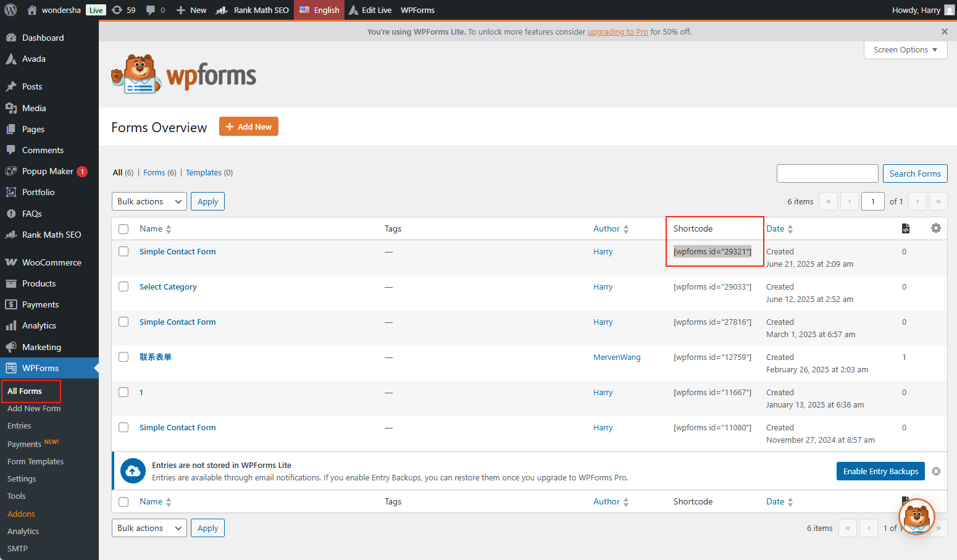Open the Bulk actions dropdown
The image size is (957, 560).
pos(149,201)
